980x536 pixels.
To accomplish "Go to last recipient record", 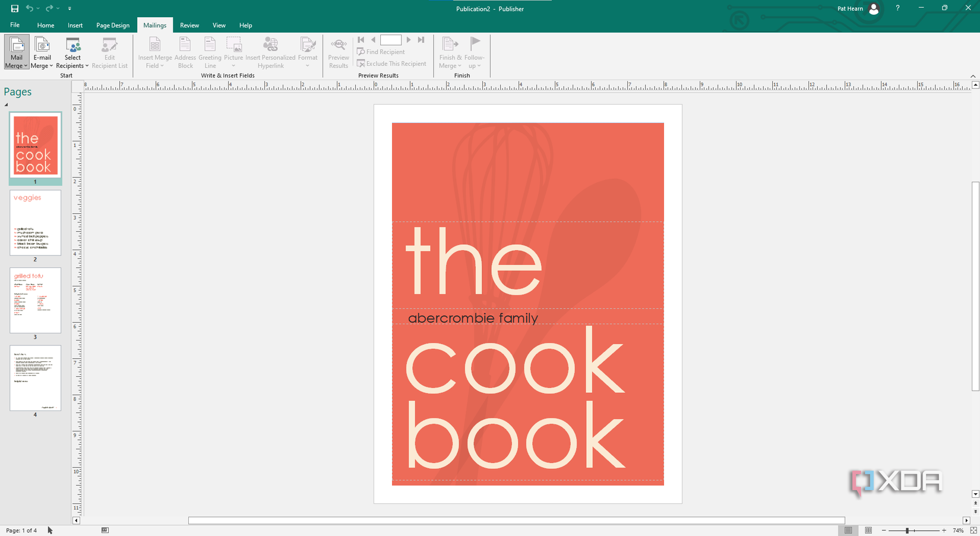I will [421, 40].
